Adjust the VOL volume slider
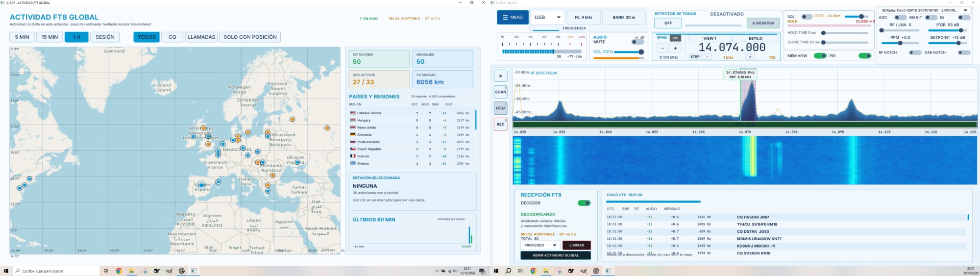The image size is (980, 276). (x=629, y=52)
